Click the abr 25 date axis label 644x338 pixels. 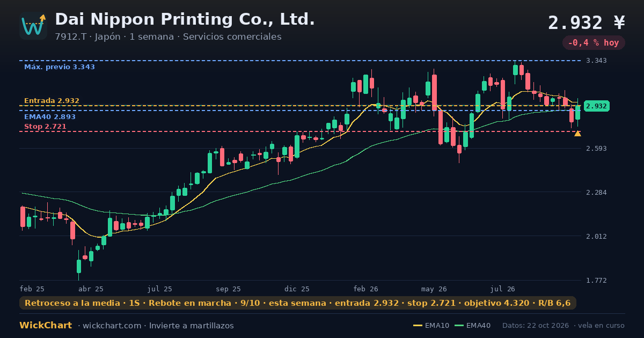91,289
